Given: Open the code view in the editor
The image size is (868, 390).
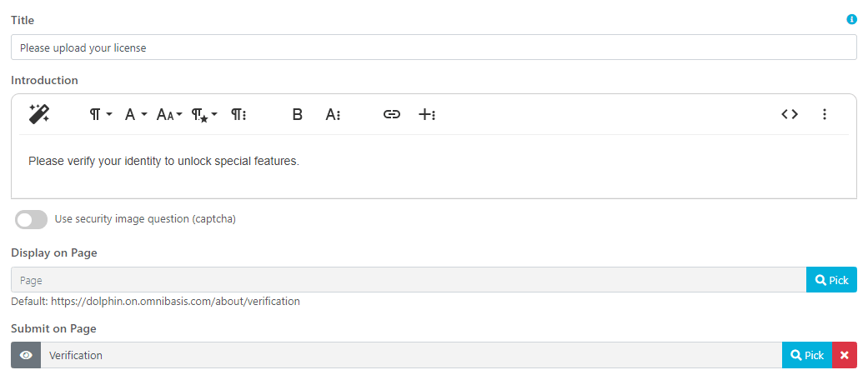Looking at the screenshot, I should point(790,115).
